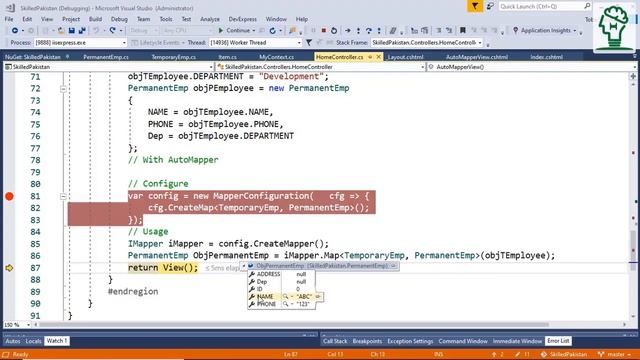Click the Feedback icon beside Quick Launch
Image resolution: width=640 pixels, height=360 pixels.
point(490,6)
